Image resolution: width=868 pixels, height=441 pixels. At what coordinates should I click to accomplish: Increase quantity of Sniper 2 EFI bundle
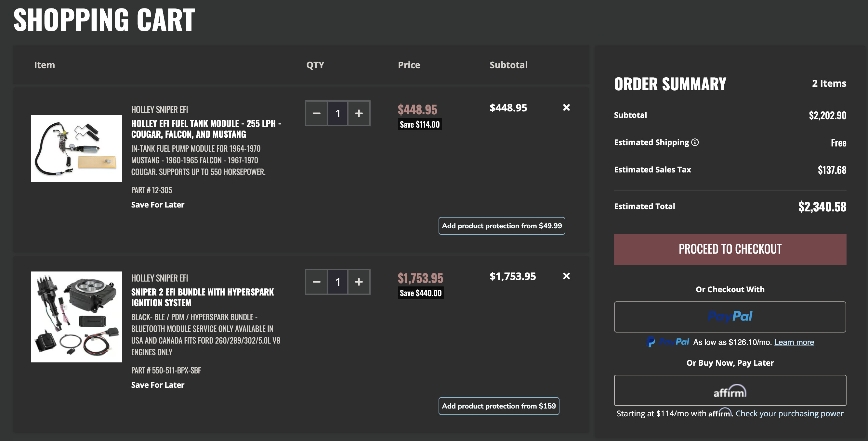point(359,282)
